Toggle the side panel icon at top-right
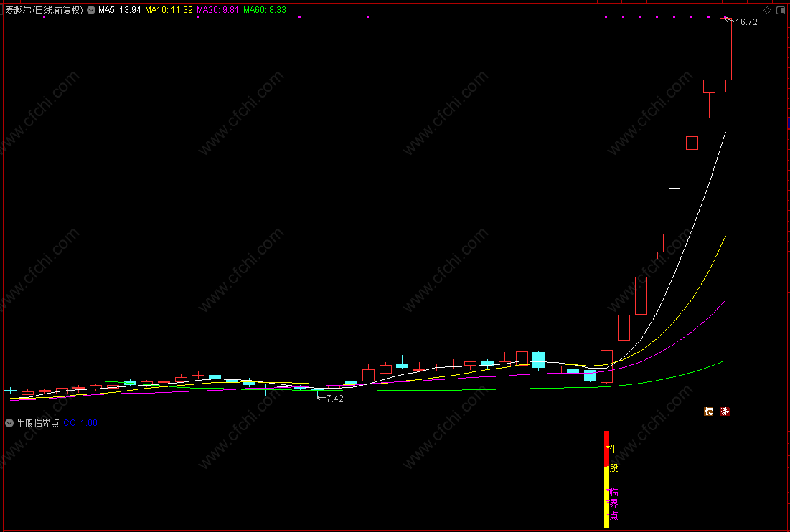 pyautogui.click(x=780, y=10)
